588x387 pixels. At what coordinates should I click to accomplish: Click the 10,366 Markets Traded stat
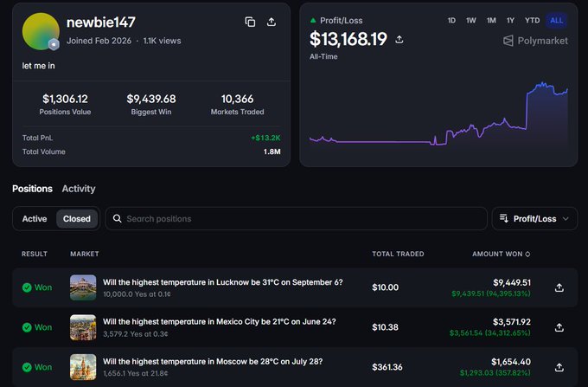pyautogui.click(x=238, y=104)
